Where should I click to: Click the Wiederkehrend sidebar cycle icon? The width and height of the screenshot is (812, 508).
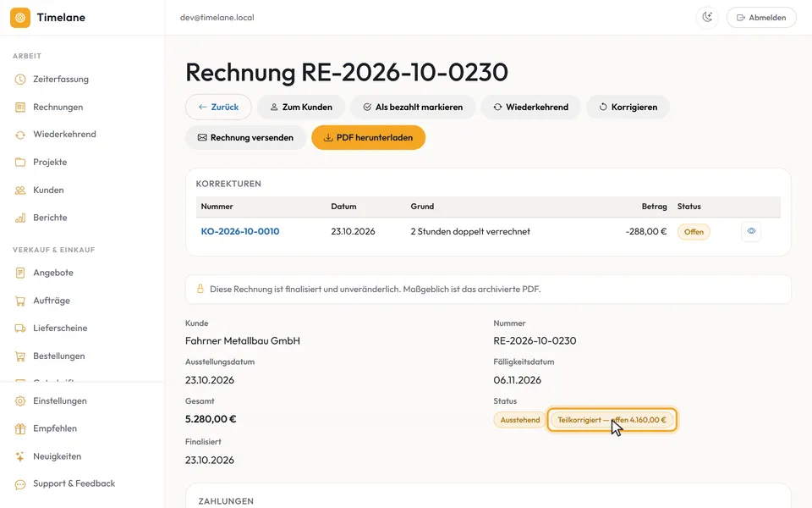pos(20,135)
